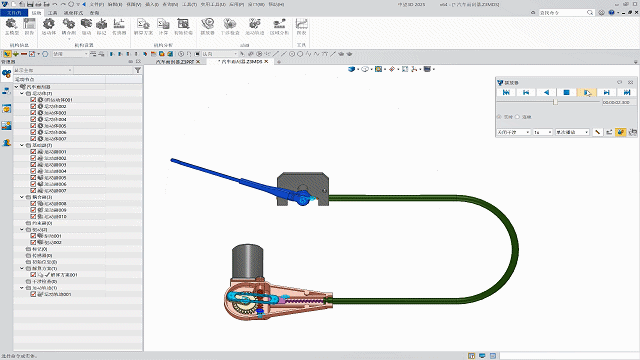Click the save icon in title bar
The image size is (640, 360).
pos(30,4)
